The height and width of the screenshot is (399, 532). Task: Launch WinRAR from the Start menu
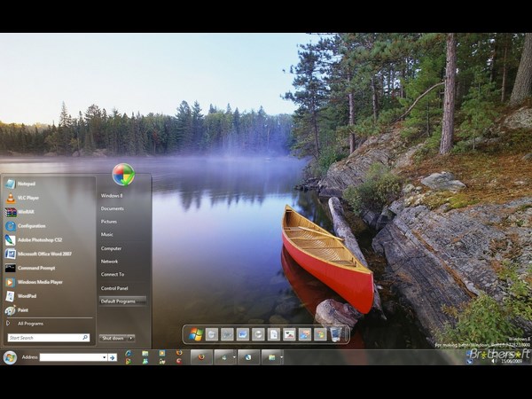pos(25,212)
